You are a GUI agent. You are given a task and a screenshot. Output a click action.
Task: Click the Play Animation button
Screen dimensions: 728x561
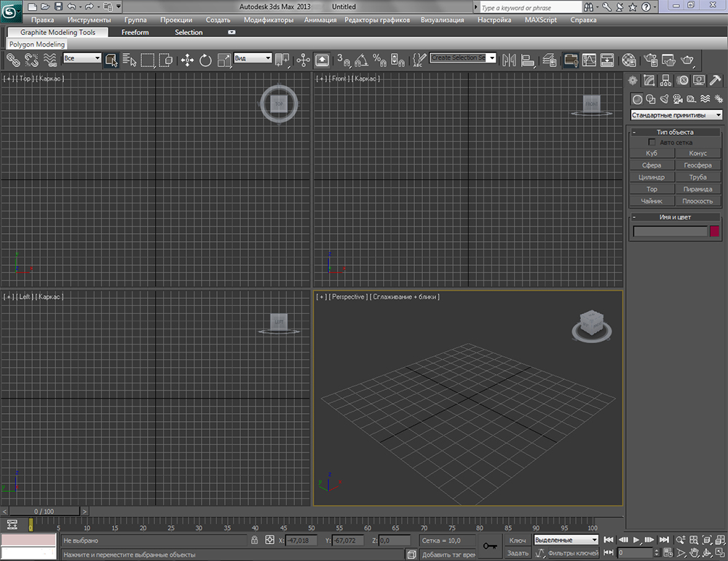pyautogui.click(x=636, y=540)
